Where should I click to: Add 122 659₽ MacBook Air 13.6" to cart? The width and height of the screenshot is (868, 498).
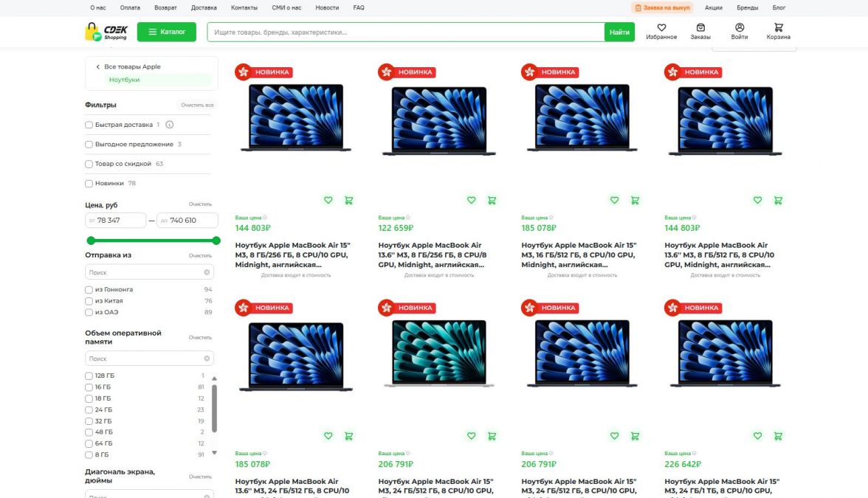[492, 201]
